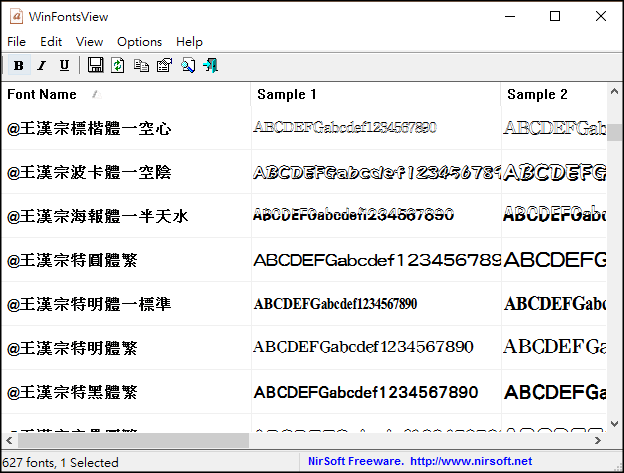Image resolution: width=624 pixels, height=473 pixels.
Task: Click the Exit door icon
Action: [x=211, y=65]
